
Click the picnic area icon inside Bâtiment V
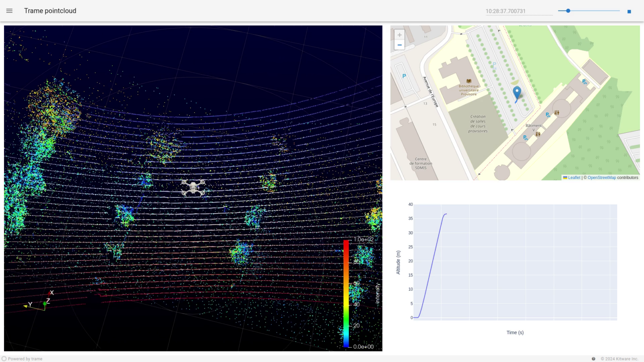(x=538, y=134)
